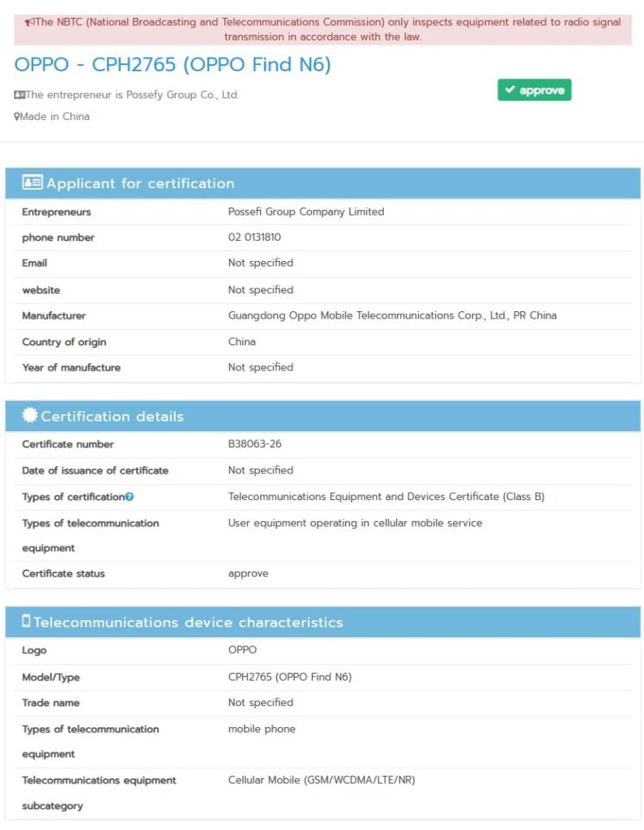Click the flower icon in Certification details header
This screenshot has width=644, height=830.
click(29, 416)
